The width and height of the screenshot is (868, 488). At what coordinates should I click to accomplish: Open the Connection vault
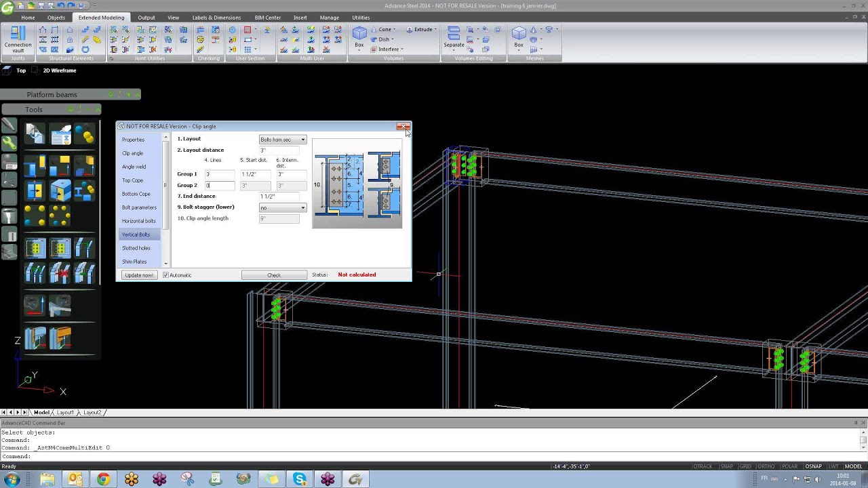(18, 39)
